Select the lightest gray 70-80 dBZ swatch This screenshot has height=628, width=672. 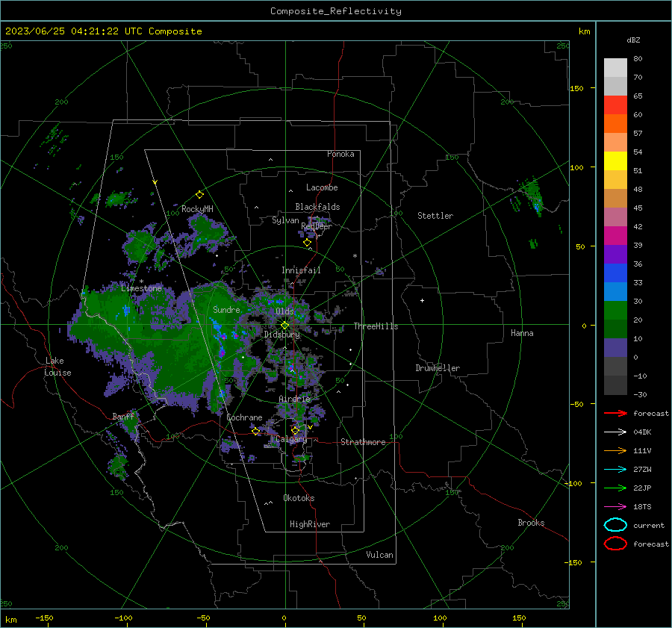click(x=615, y=67)
